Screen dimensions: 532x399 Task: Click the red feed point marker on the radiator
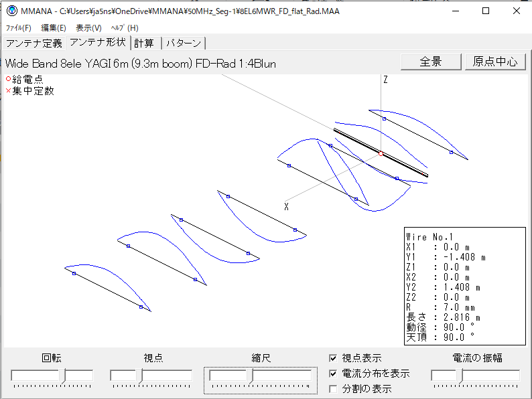coord(381,154)
